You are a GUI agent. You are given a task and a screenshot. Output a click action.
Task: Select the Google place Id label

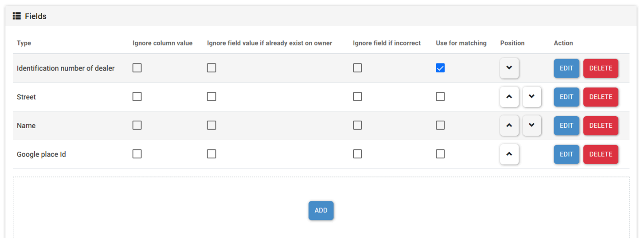41,154
